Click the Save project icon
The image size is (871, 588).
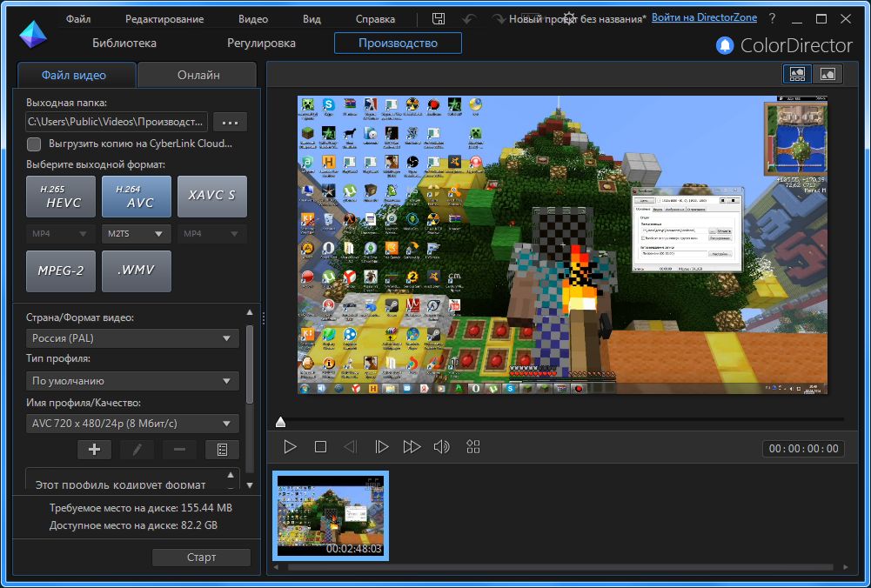[439, 17]
